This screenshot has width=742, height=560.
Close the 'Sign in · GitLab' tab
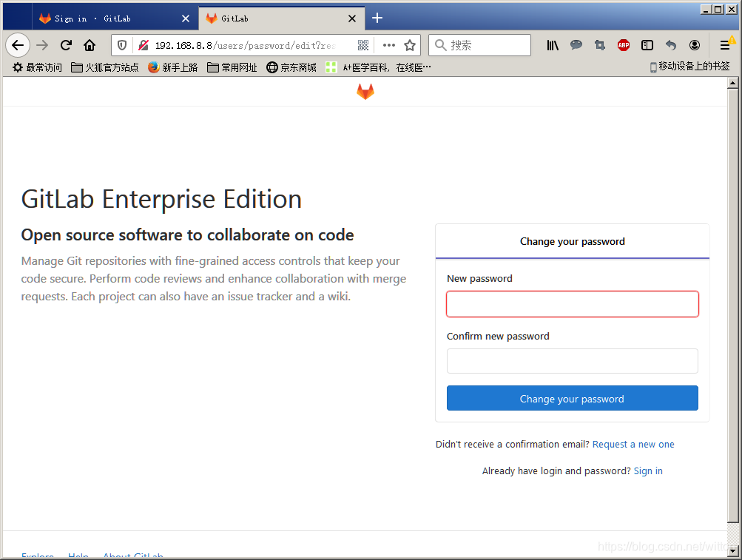tap(186, 18)
